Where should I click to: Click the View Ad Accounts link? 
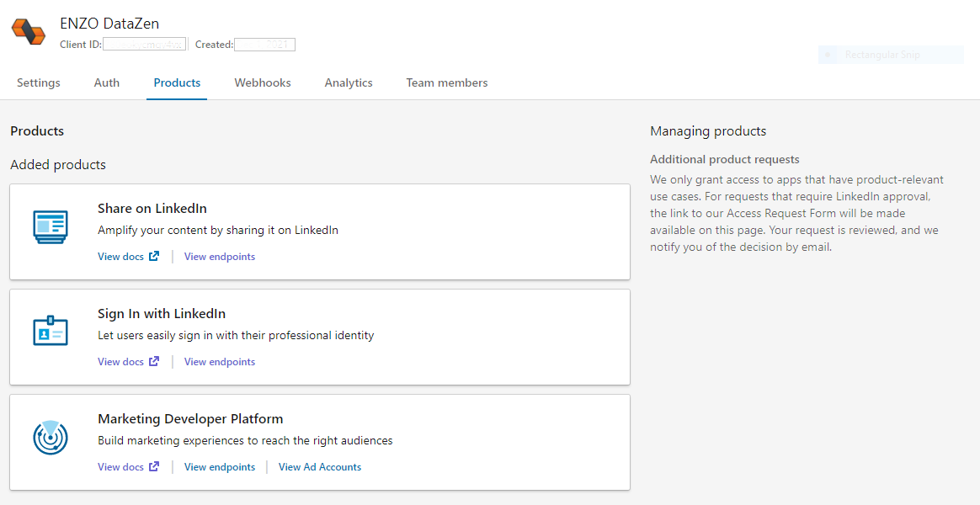320,467
